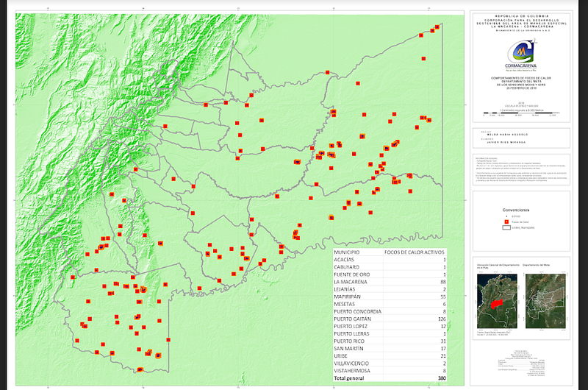Open the Colombia location inset map

click(x=497, y=301)
